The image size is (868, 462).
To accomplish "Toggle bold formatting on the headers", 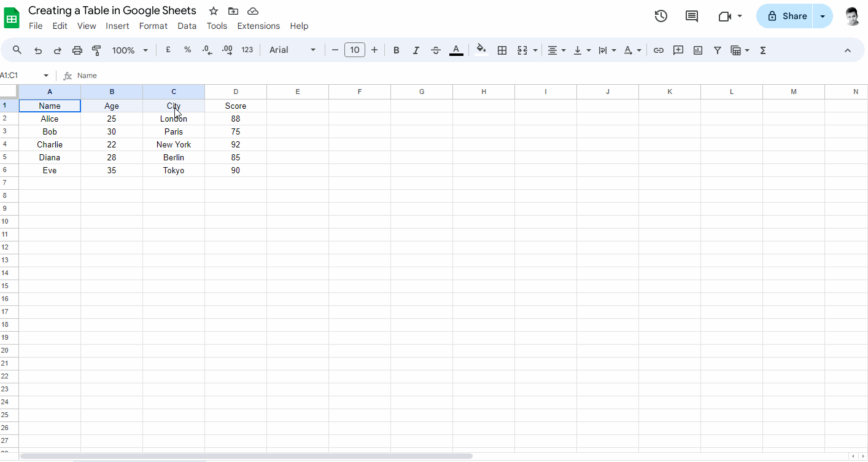I will [x=396, y=50].
